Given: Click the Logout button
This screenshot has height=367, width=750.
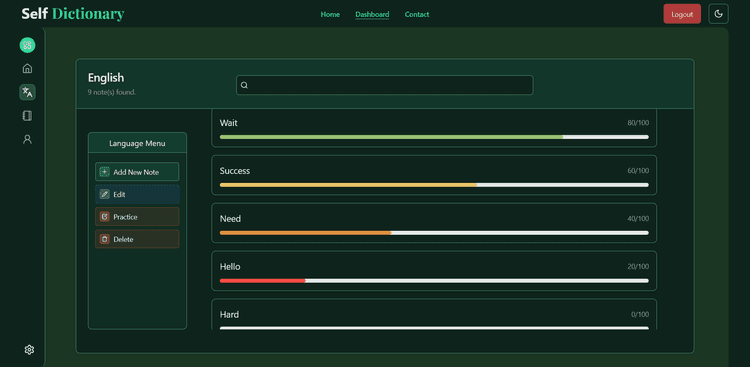Looking at the screenshot, I should point(682,14).
